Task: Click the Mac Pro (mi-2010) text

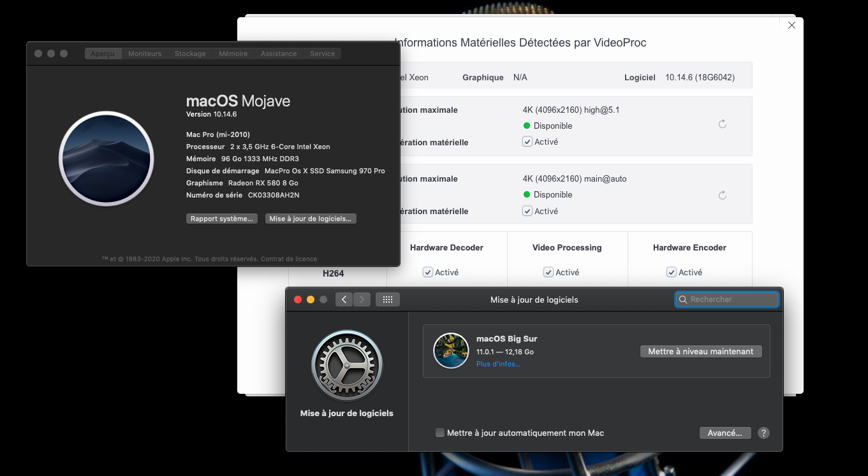Action: (x=218, y=134)
